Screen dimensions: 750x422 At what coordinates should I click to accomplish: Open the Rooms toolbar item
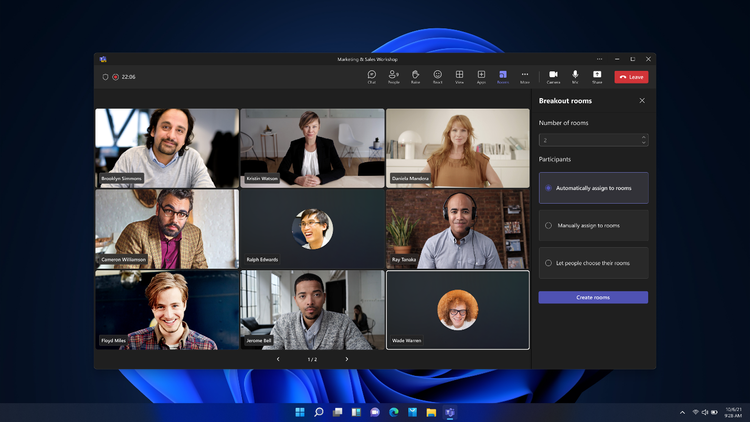point(503,77)
